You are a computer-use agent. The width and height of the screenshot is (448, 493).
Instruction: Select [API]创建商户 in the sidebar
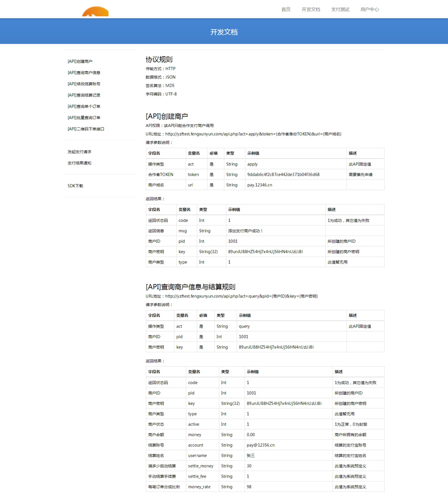(x=80, y=61)
